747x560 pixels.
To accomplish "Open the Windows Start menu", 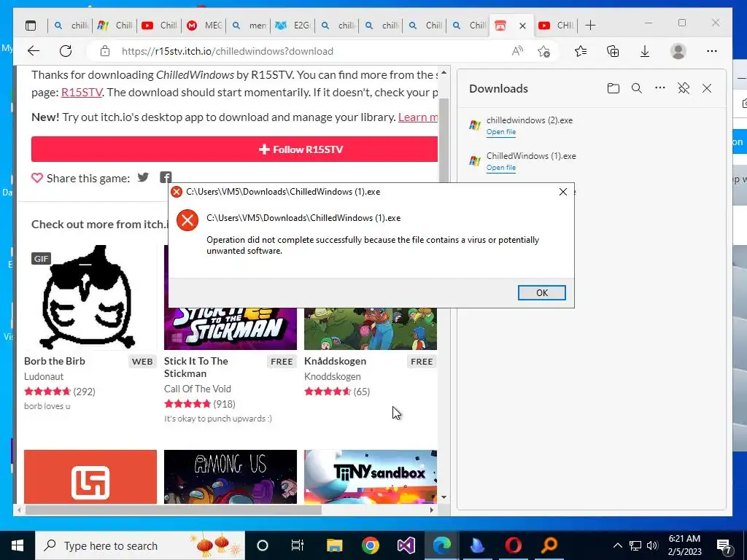I will 18,545.
